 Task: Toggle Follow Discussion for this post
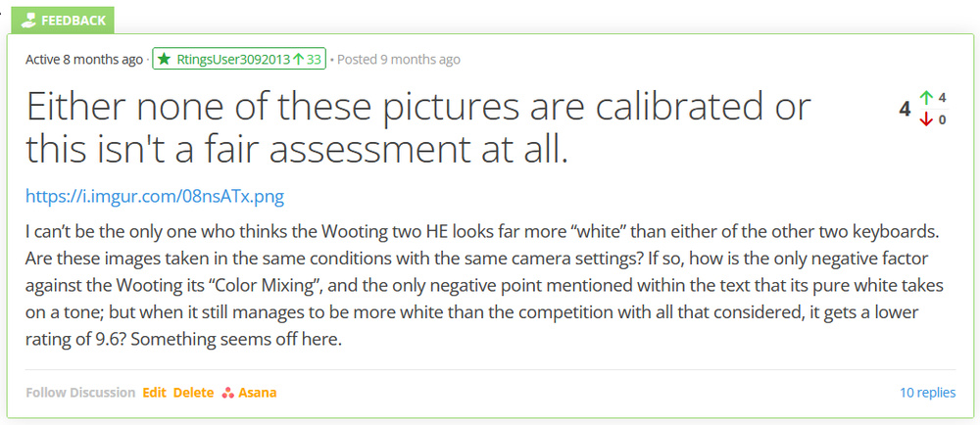tap(80, 393)
